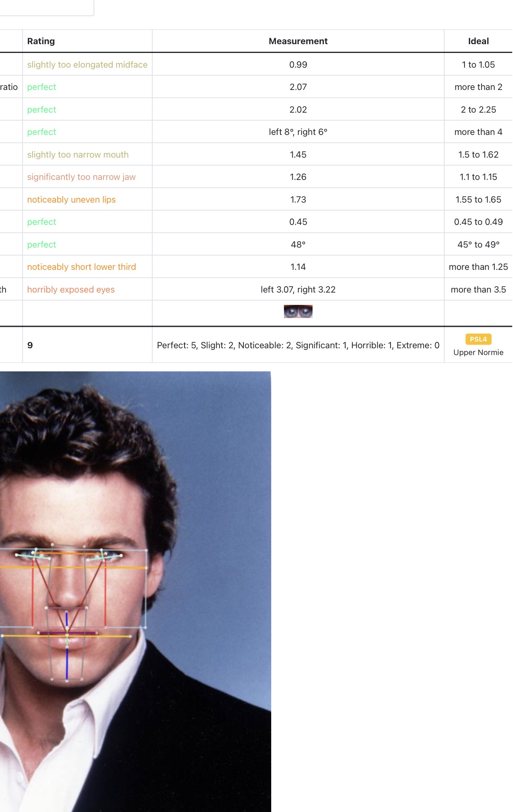Click the 'horribly exposed eyes' rating text

click(71, 289)
